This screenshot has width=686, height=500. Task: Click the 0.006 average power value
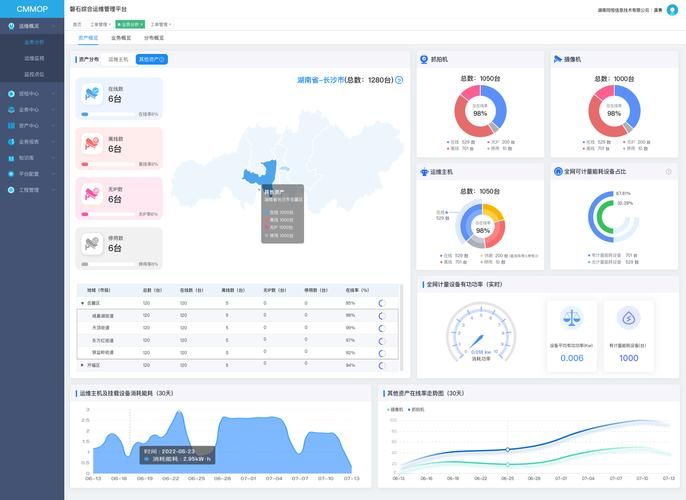(x=571, y=358)
